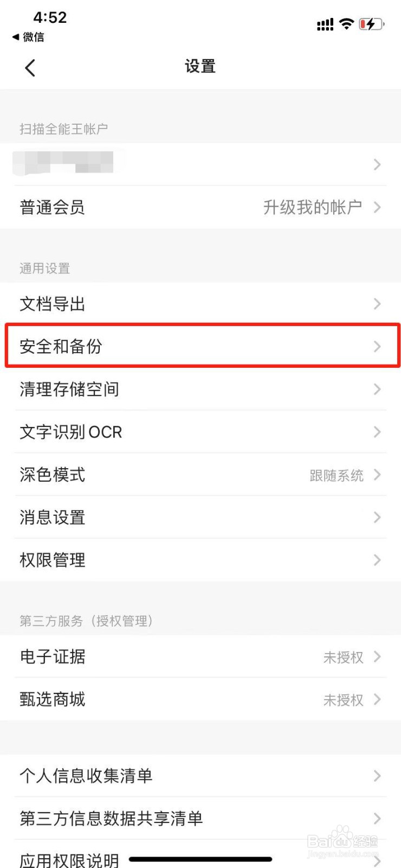Screen dimensions: 401x868
Task: Tap 未授权 status for 电子证据
Action: (343, 658)
